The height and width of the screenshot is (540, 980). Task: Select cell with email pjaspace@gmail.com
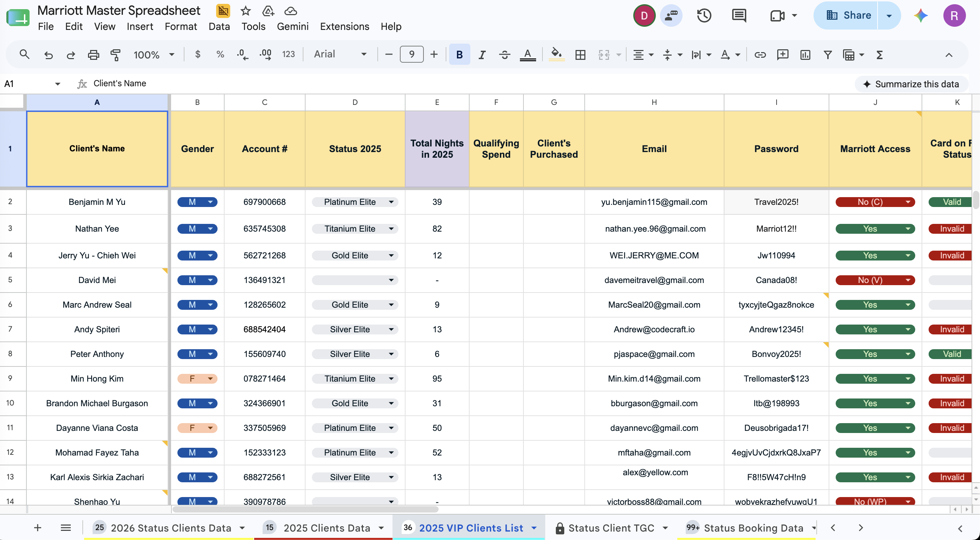654,354
